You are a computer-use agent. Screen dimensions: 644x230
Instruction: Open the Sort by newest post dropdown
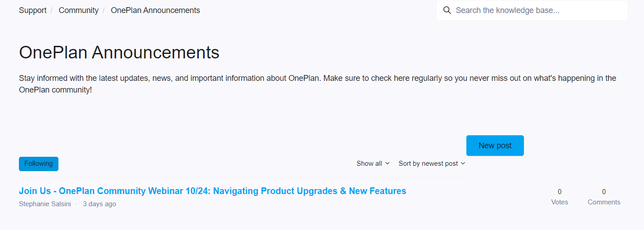coord(432,164)
